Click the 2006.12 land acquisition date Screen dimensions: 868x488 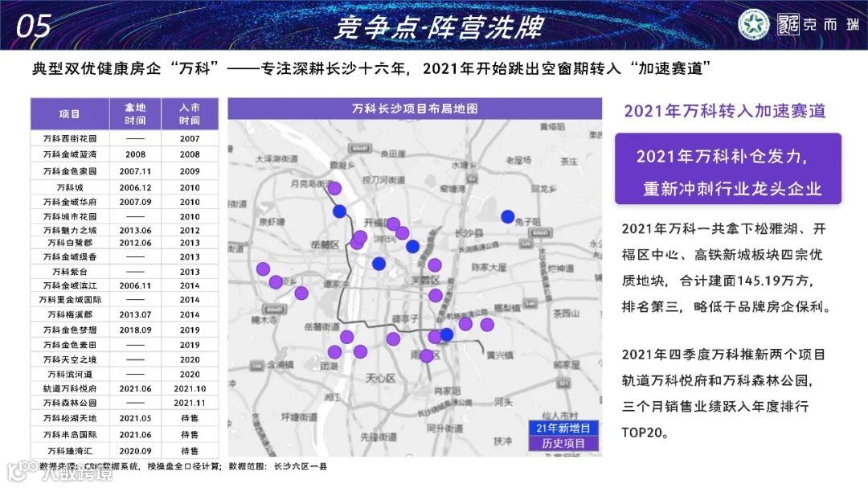pyautogui.click(x=135, y=187)
